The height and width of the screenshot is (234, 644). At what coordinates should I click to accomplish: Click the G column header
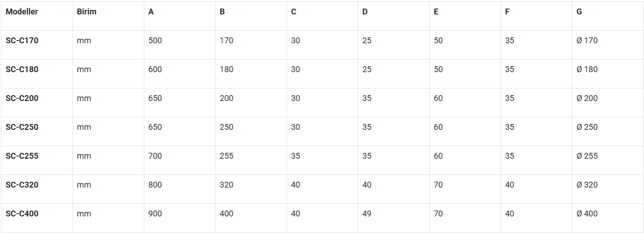pos(579,12)
